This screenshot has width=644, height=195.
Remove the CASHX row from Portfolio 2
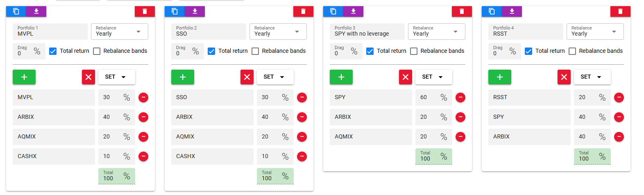coord(302,156)
